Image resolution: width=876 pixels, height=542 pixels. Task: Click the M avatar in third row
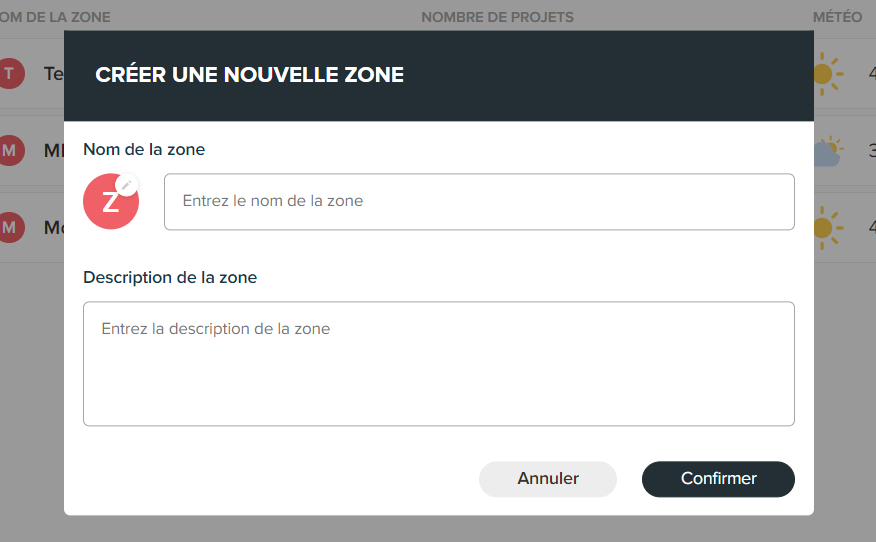(11, 227)
